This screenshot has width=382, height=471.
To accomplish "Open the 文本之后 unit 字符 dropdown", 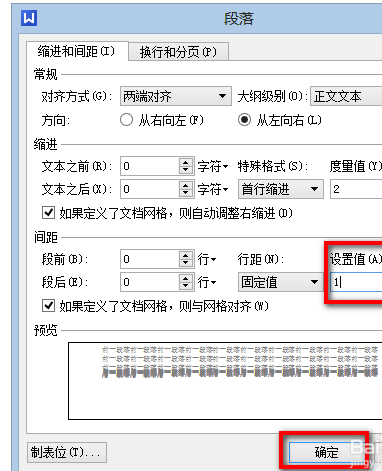I will pyautogui.click(x=213, y=189).
